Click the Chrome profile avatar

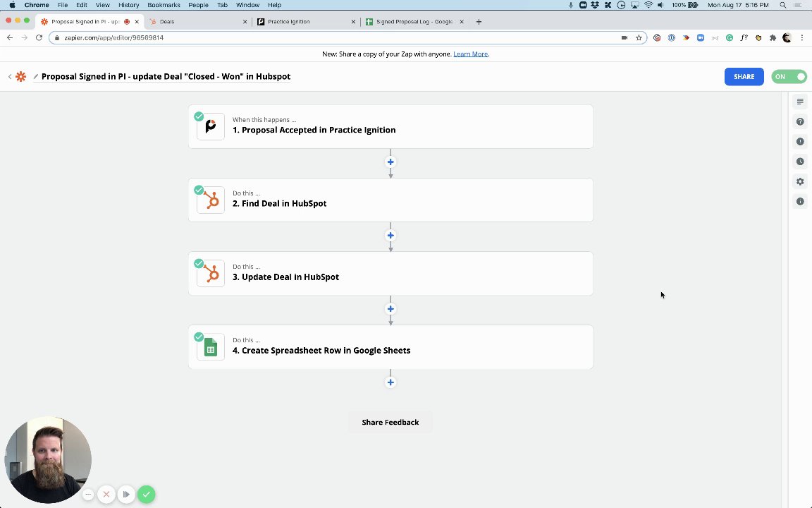787,37
